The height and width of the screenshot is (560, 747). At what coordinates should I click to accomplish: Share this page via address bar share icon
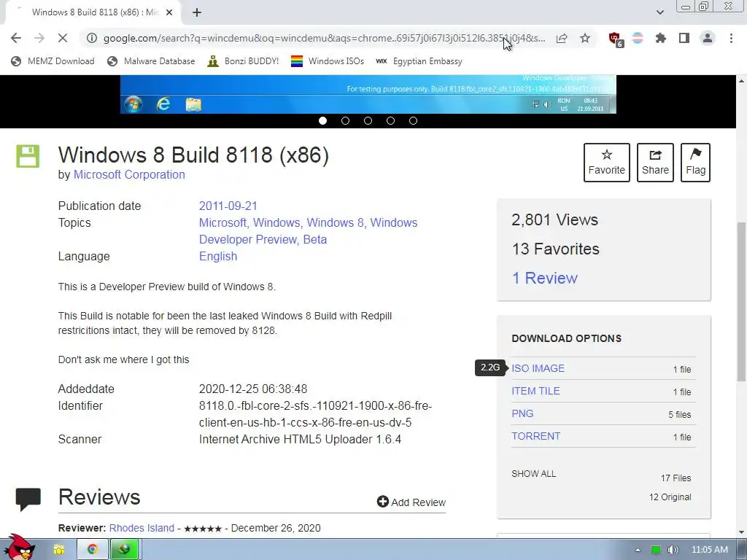[562, 38]
